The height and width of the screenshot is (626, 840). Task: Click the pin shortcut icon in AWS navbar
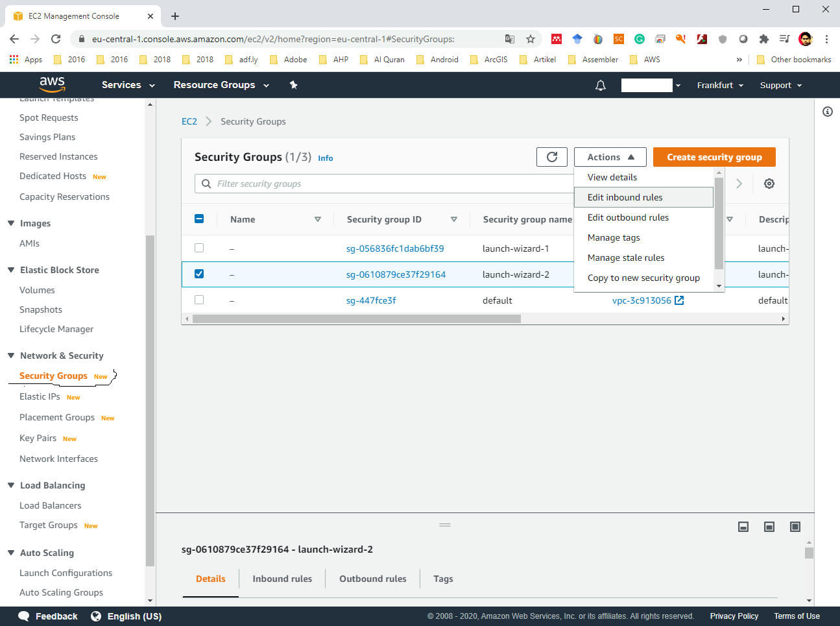293,85
